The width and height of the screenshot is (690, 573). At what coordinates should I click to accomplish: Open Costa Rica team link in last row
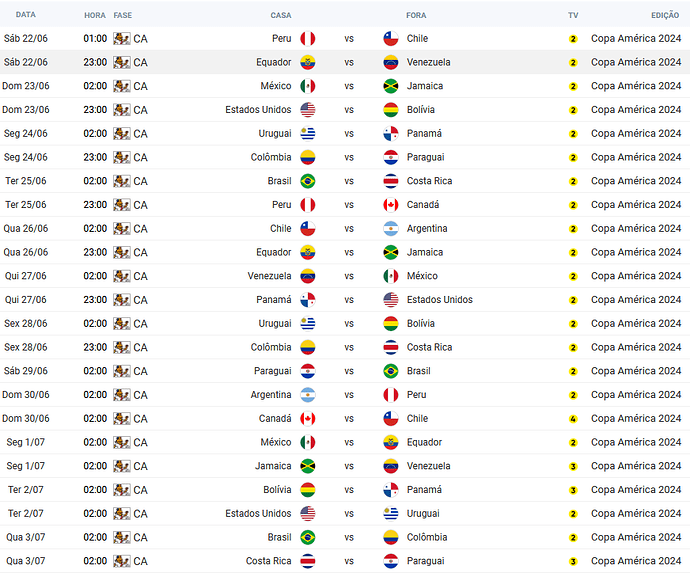pyautogui.click(x=268, y=561)
